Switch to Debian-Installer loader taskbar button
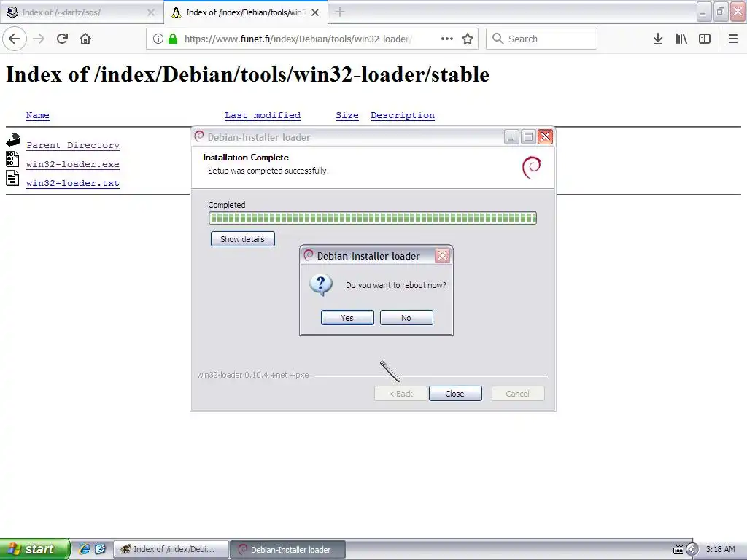The image size is (747, 560). [x=287, y=550]
